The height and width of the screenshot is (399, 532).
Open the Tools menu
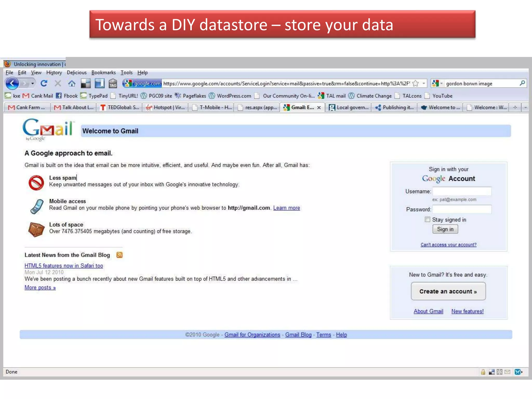coord(127,72)
